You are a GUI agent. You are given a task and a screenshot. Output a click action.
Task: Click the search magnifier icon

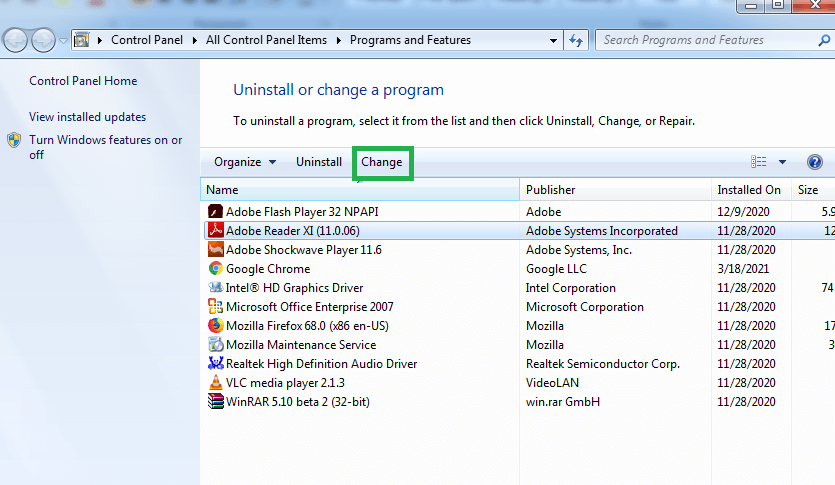[824, 40]
